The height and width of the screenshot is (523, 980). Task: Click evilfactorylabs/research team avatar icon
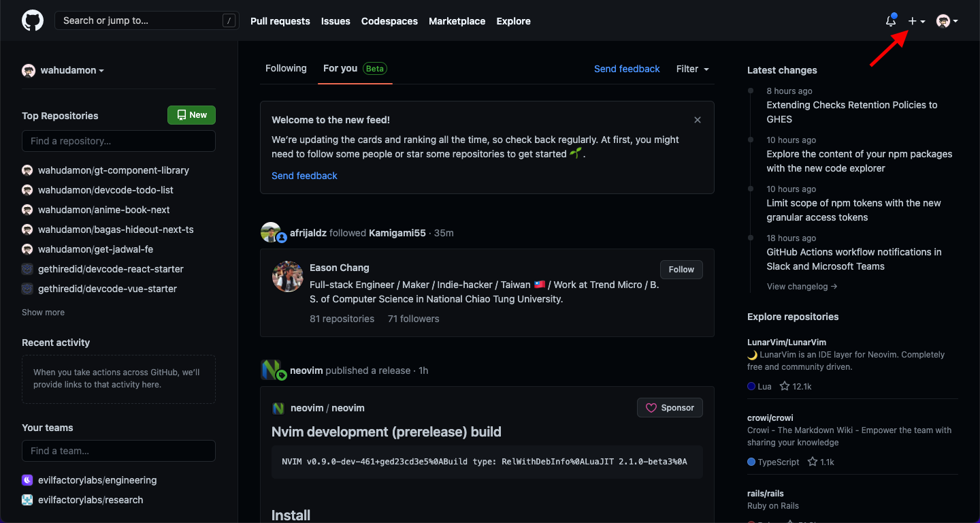click(x=27, y=500)
